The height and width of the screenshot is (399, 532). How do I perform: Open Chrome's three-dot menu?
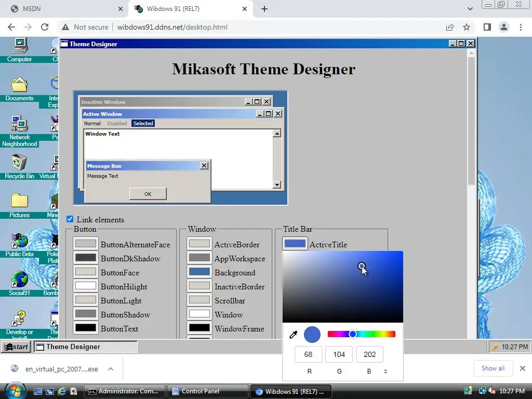(521, 27)
